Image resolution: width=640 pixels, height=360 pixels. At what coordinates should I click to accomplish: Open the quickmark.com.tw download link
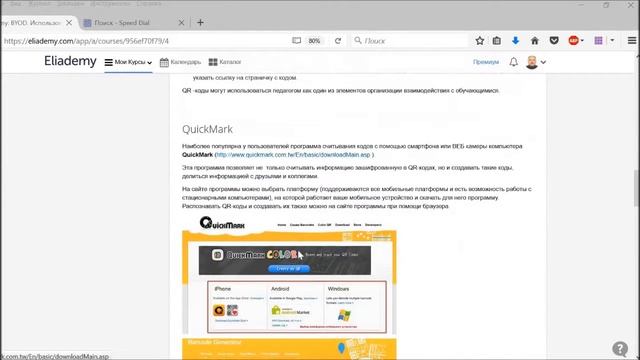coord(293,155)
